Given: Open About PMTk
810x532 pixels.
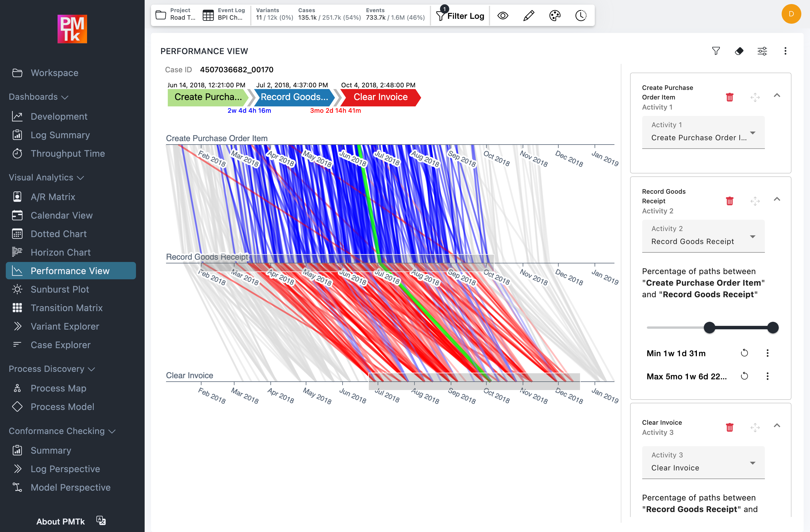Looking at the screenshot, I should pyautogui.click(x=60, y=522).
